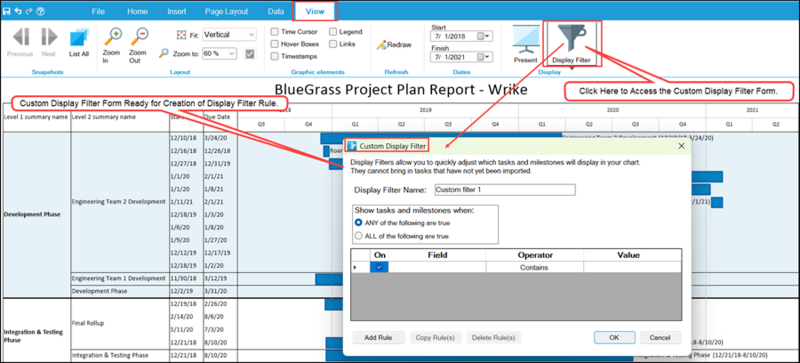Switch to the Home tab
This screenshot has width=800, height=363.
click(137, 11)
